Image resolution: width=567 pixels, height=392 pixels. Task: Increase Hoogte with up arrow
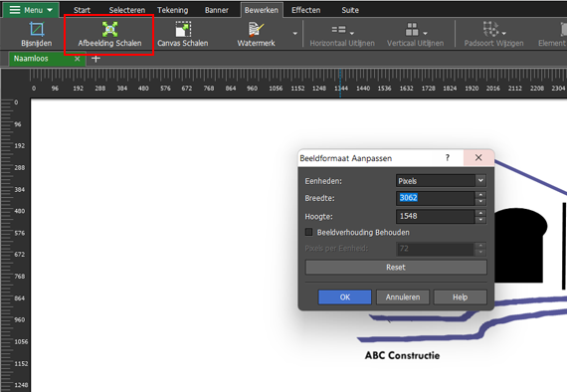click(480, 213)
